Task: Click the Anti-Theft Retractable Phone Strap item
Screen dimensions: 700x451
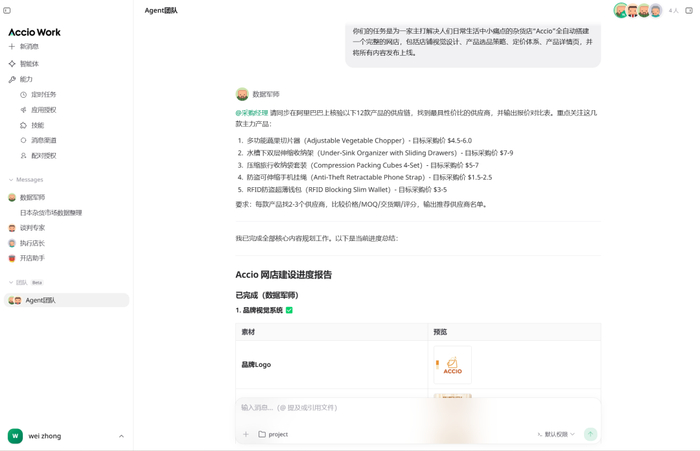Action: click(369, 177)
